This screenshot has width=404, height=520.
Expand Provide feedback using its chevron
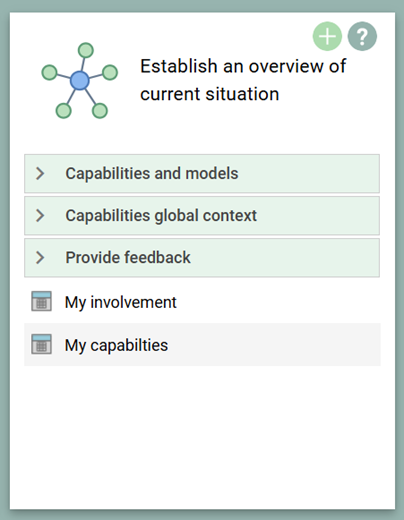(x=40, y=257)
